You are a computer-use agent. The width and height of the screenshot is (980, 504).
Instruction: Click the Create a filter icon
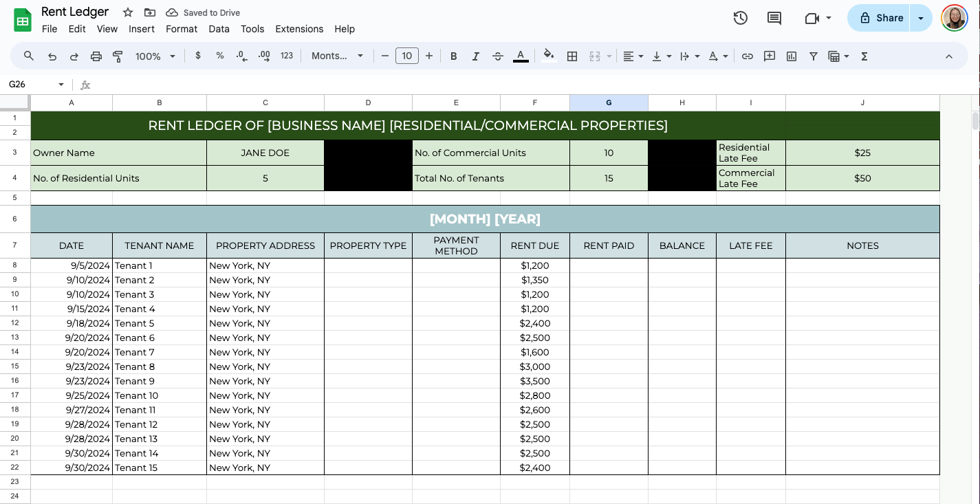pos(814,56)
